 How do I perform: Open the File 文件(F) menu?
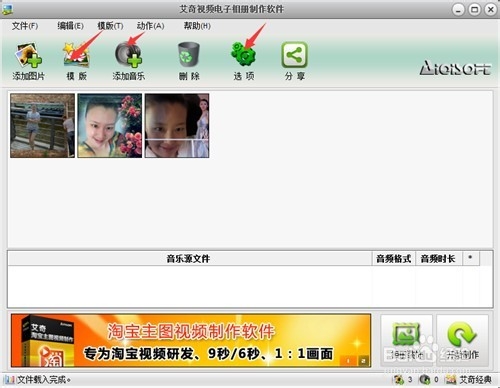[25, 26]
